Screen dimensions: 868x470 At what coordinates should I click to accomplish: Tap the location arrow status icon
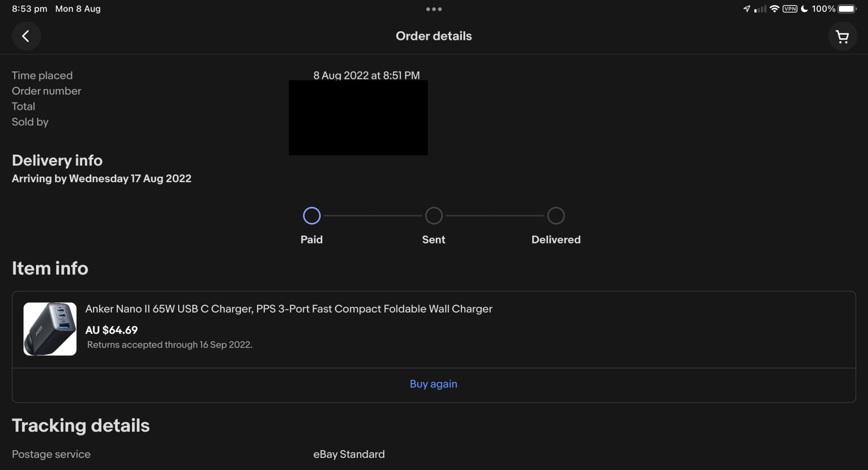point(746,9)
